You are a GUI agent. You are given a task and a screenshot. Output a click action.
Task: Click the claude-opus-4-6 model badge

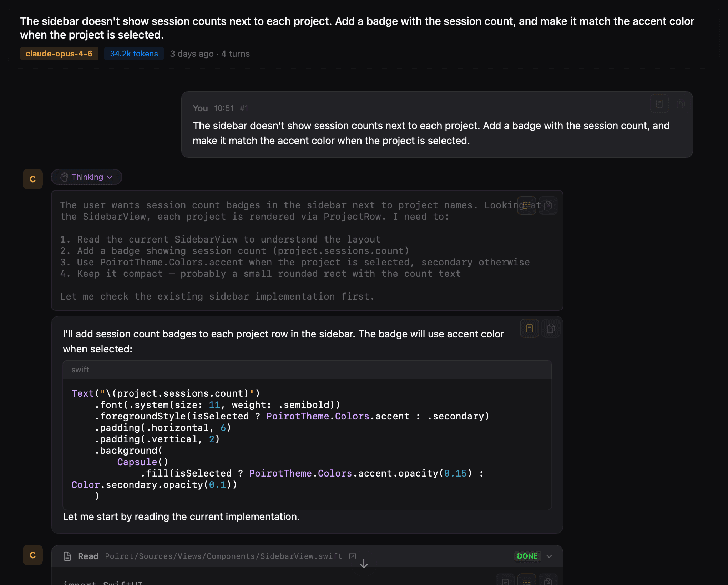coord(59,54)
